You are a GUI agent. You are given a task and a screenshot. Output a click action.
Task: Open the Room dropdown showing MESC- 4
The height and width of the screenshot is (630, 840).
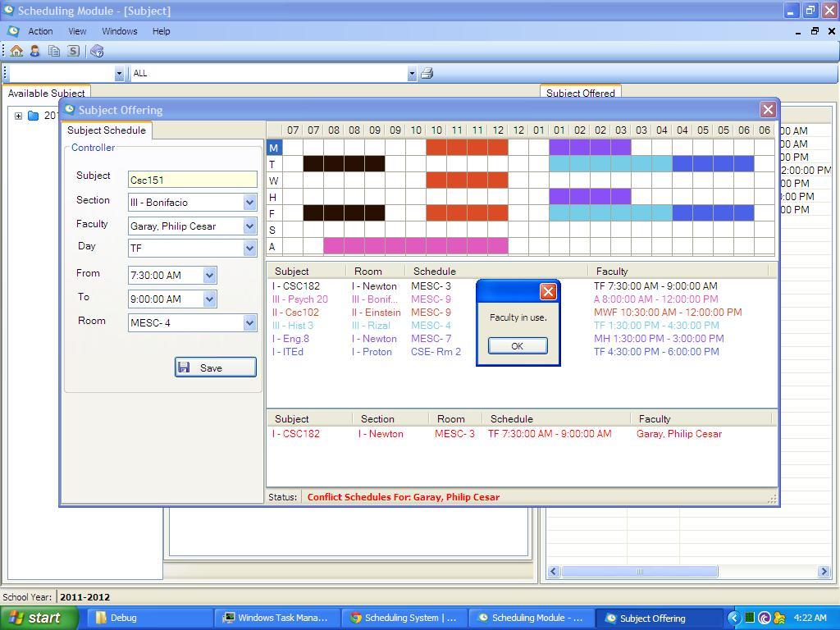tap(249, 323)
